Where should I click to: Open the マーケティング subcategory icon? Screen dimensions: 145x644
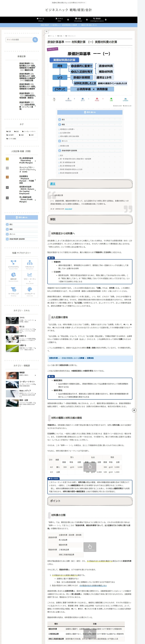coord(13,291)
